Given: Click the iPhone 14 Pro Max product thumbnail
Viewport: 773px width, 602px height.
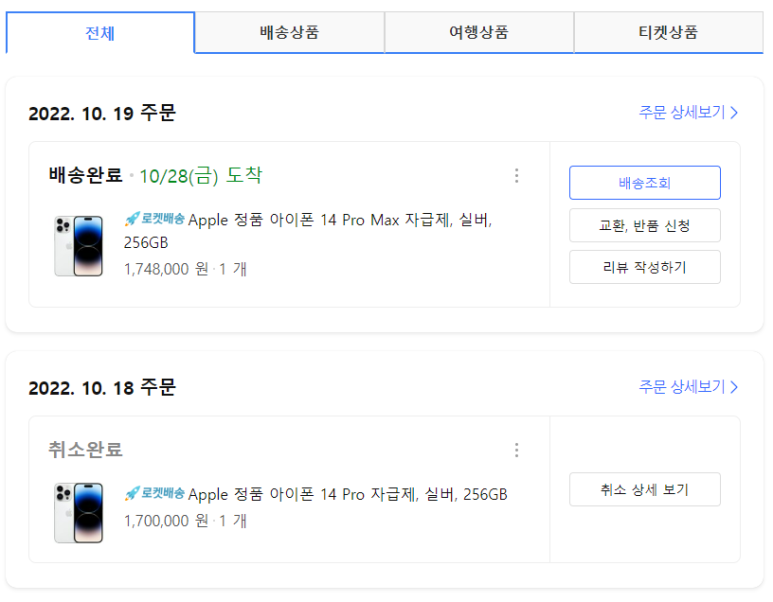Looking at the screenshot, I should point(79,246).
